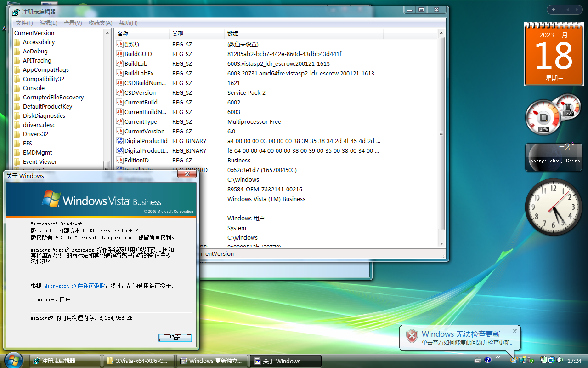The image size is (588, 368).
Task: Click the analog clock gadget
Action: point(553,207)
